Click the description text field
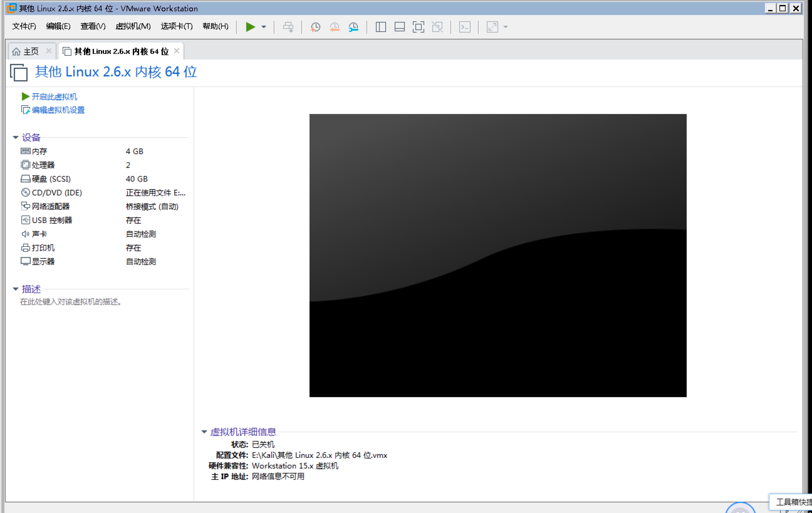Viewport: 812px width, 513px height. (x=71, y=302)
